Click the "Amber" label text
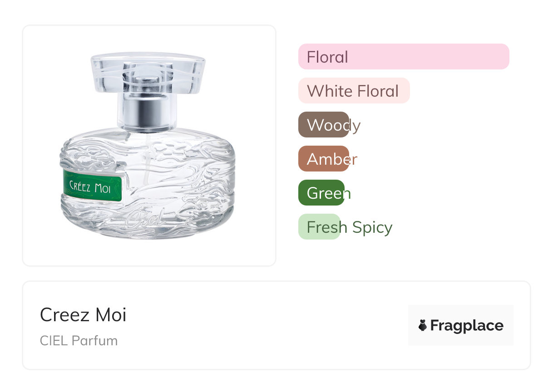The width and height of the screenshot is (553, 392). (x=332, y=159)
